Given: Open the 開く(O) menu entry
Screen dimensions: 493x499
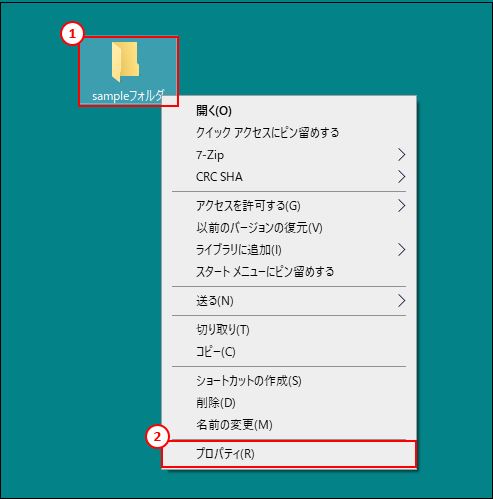Looking at the screenshot, I should coord(289,110).
